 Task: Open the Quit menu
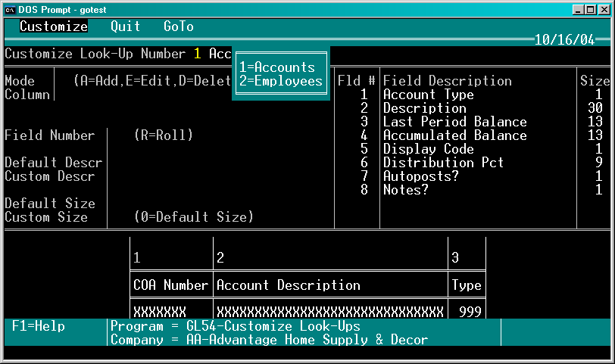pos(125,26)
